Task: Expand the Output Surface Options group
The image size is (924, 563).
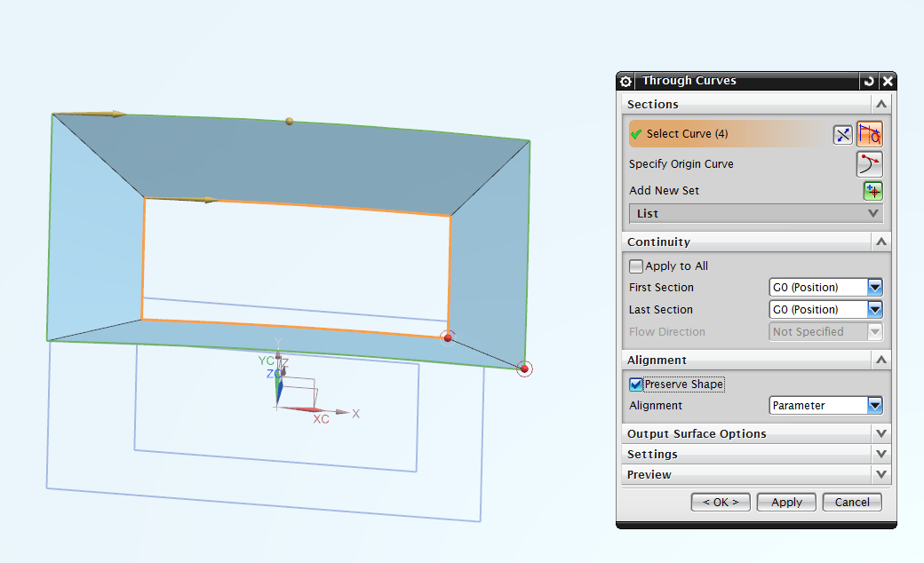Action: click(881, 433)
